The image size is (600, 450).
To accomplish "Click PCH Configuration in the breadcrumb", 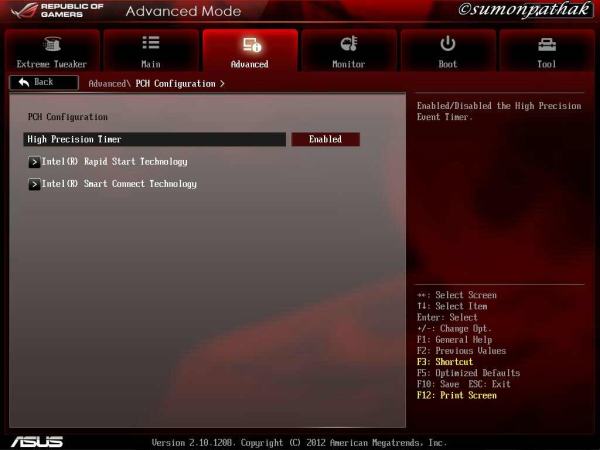I will tap(175, 83).
